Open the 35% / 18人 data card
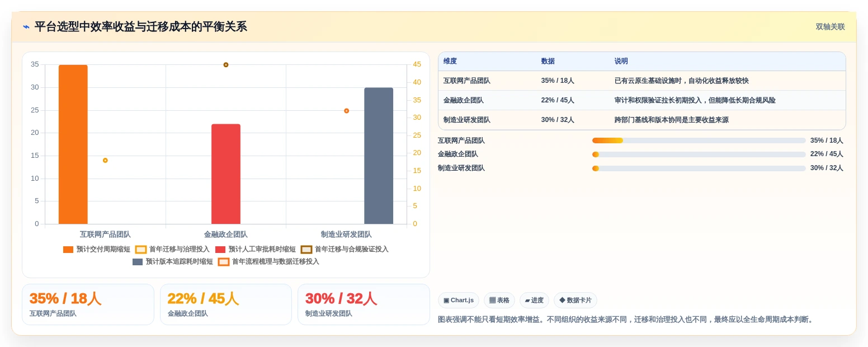868x347 pixels. pyautogui.click(x=88, y=304)
